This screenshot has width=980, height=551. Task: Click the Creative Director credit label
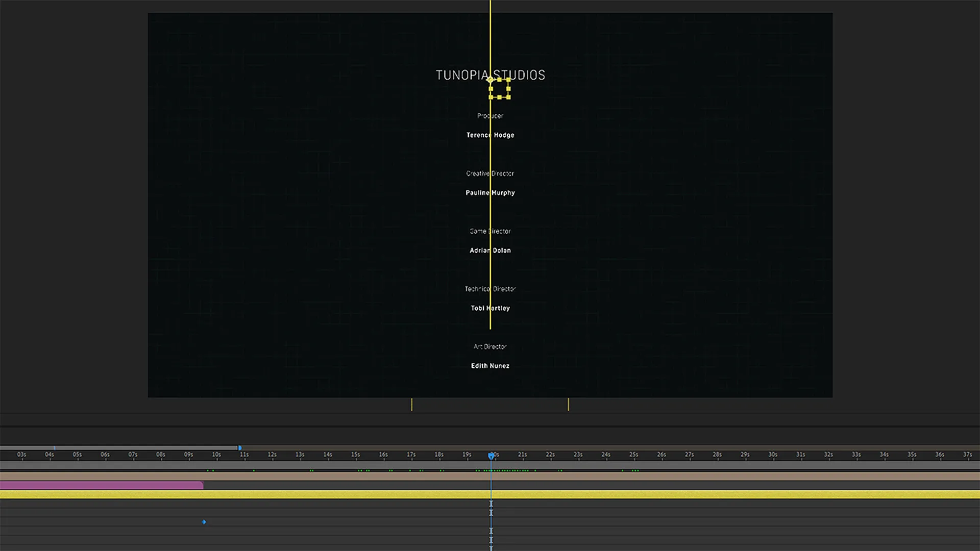[490, 173]
